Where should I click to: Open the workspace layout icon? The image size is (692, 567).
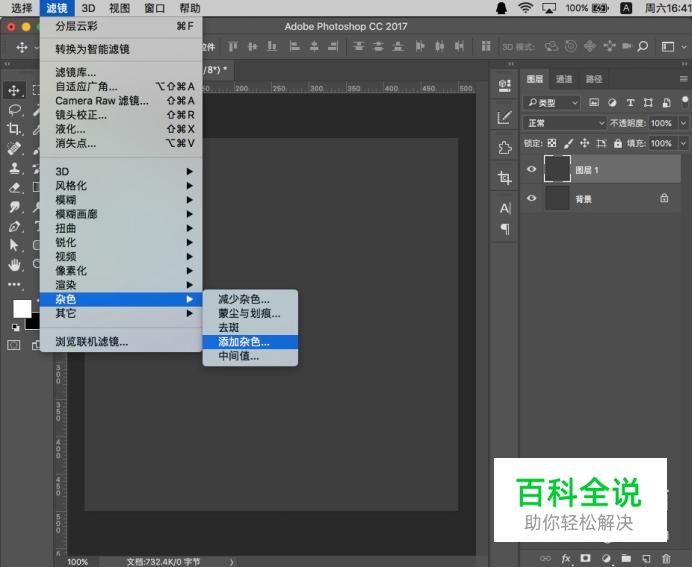coord(668,46)
